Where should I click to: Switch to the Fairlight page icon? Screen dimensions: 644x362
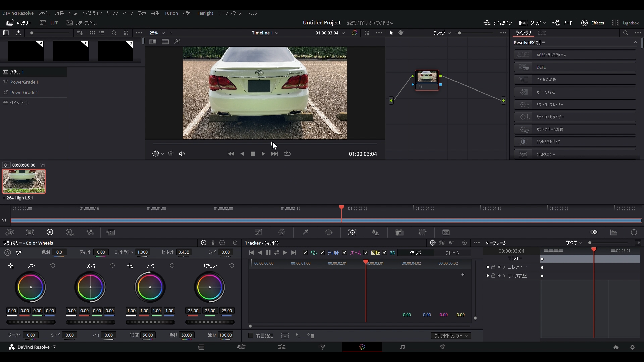pos(402,347)
